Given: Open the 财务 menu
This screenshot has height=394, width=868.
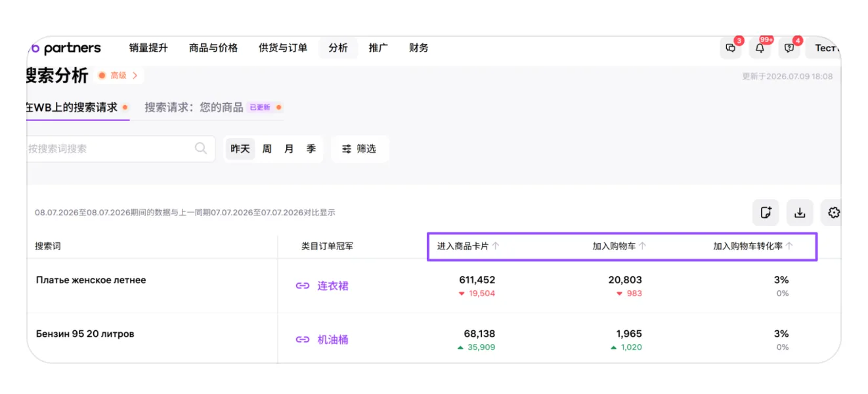Looking at the screenshot, I should coord(419,48).
